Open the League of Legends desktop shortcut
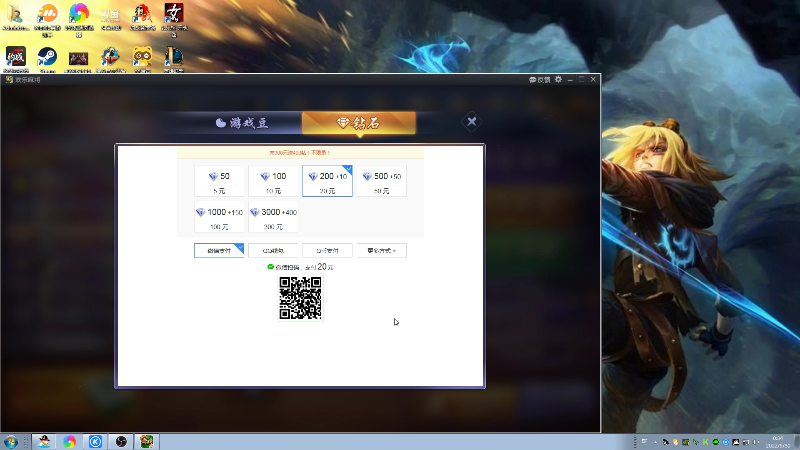This screenshot has width=800, height=450. (174, 58)
